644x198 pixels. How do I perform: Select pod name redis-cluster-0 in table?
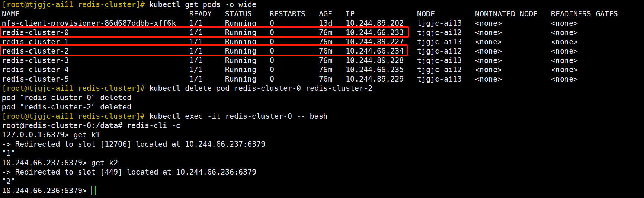(x=35, y=32)
